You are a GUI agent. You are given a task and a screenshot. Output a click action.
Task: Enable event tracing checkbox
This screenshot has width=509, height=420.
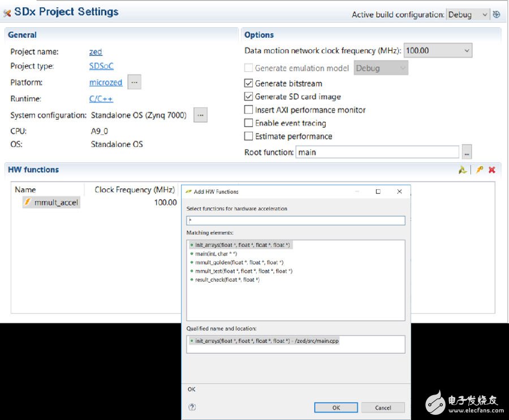(x=248, y=123)
